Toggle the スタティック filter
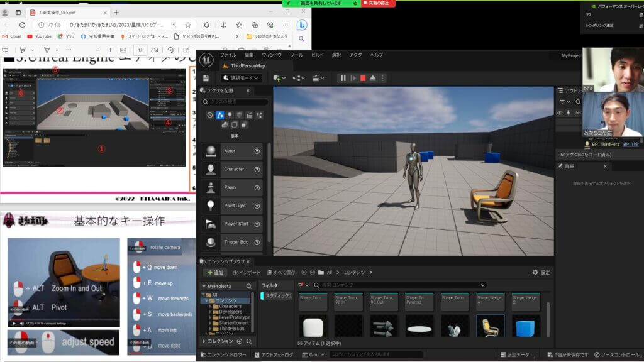644x362 pixels. pos(277,296)
